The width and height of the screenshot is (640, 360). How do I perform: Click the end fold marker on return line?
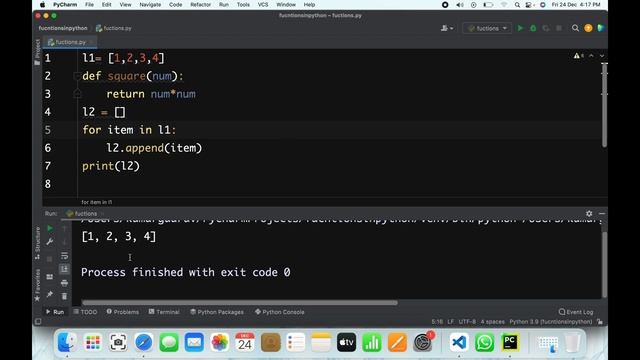(x=77, y=94)
